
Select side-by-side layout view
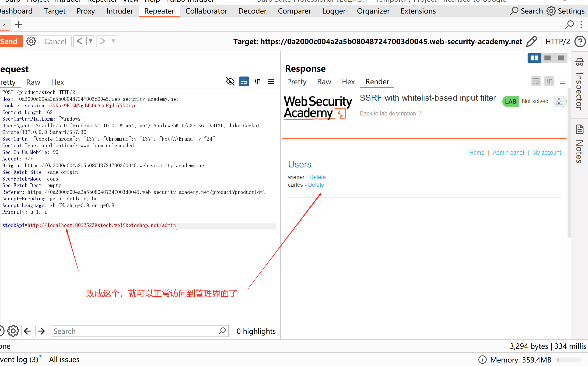point(534,58)
